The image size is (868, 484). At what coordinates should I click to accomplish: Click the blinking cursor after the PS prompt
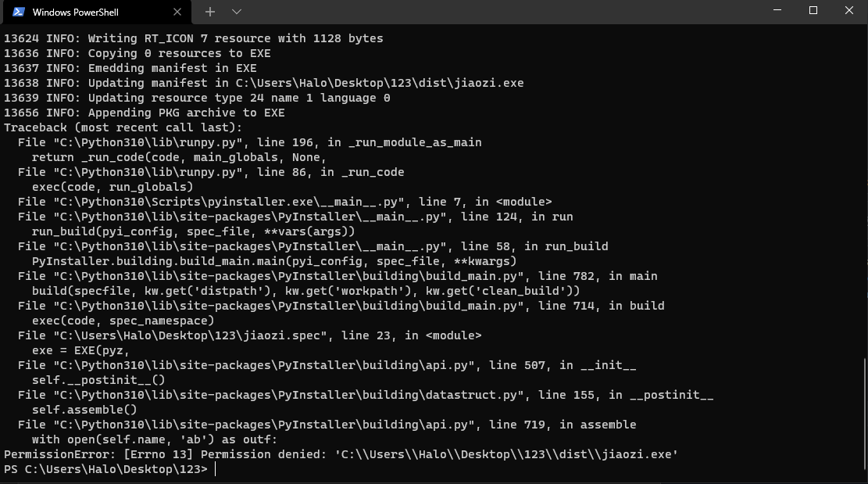[216, 468]
